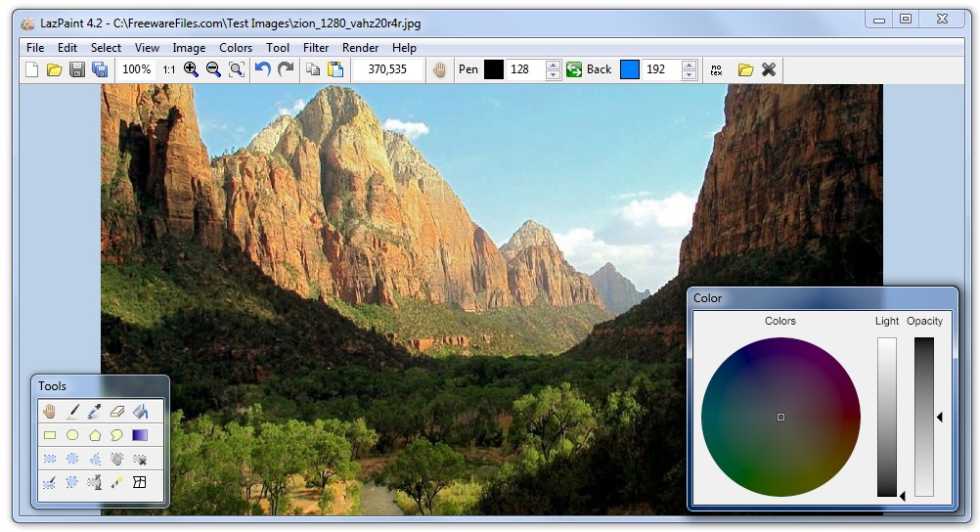Toggle the no texture button
Viewport: 980px width, 532px height.
tap(716, 69)
